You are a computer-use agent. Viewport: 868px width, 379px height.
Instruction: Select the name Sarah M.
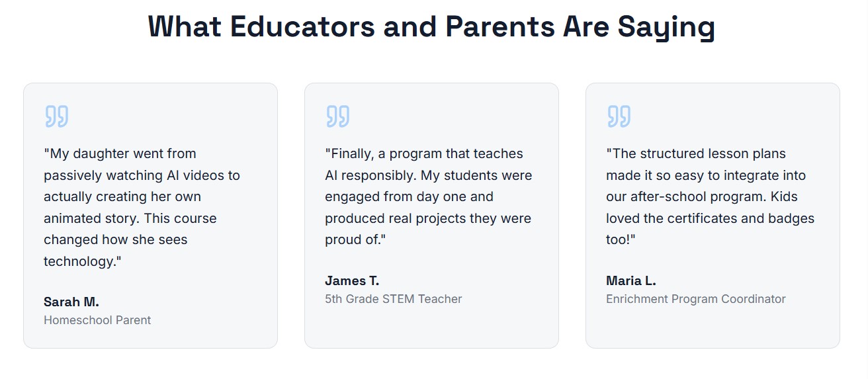pos(71,302)
